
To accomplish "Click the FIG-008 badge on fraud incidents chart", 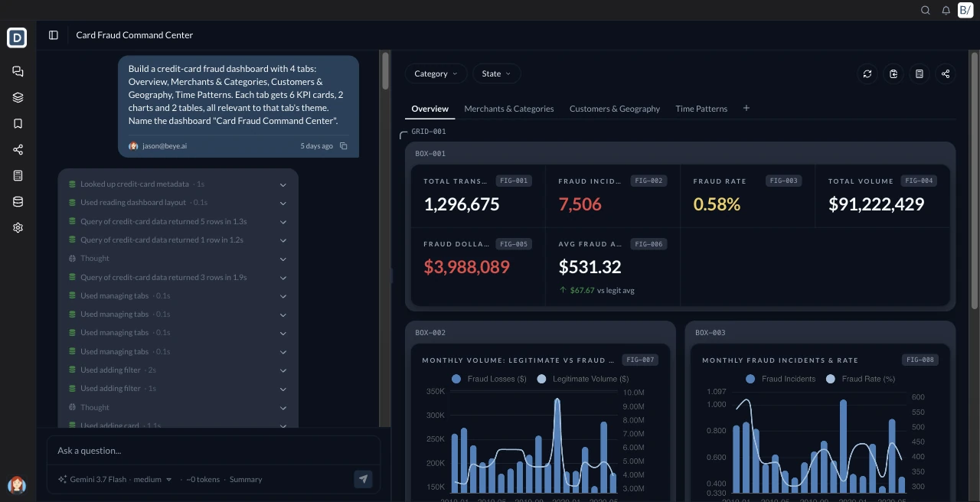I will click(920, 360).
